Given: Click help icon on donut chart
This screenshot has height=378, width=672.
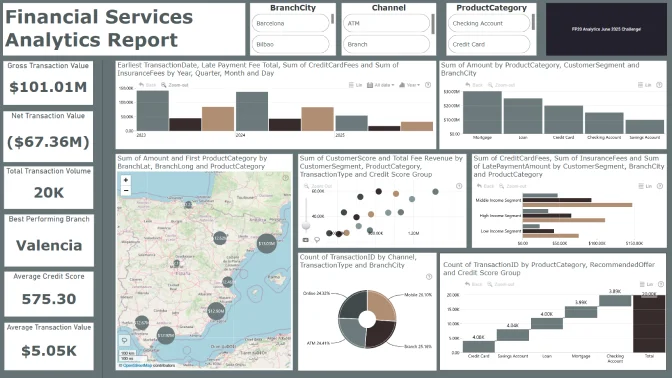Looking at the screenshot, I should (429, 277).
